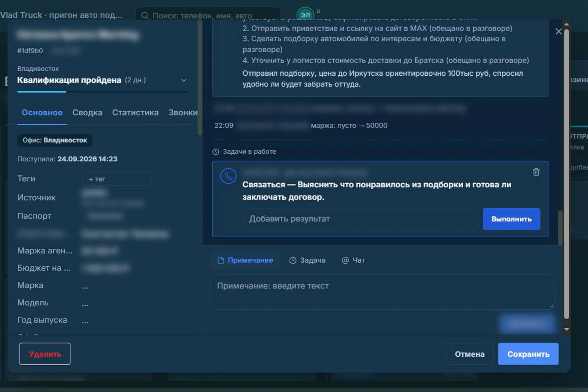
Task: Click the Поступила date 24.09.2026 14:23
Action: click(x=87, y=159)
